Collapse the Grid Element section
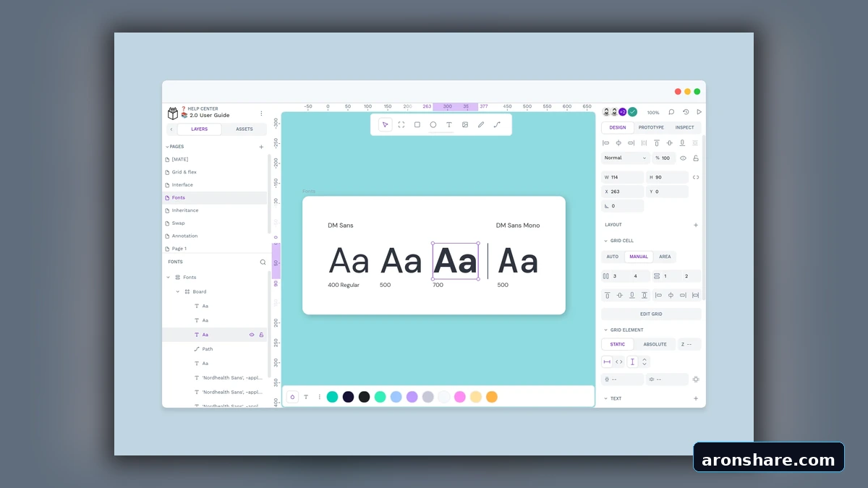 pyautogui.click(x=605, y=330)
